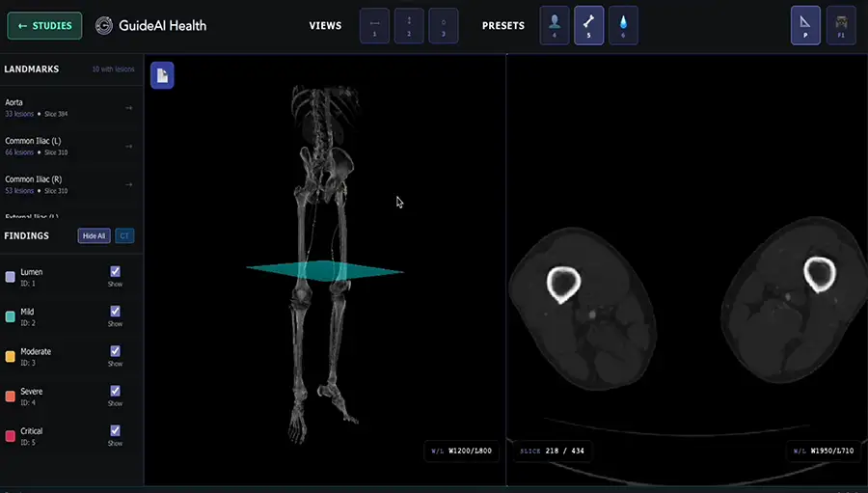Click the teal slice plane in 3D view
Screen dimensions: 868x493
pyautogui.click(x=325, y=270)
